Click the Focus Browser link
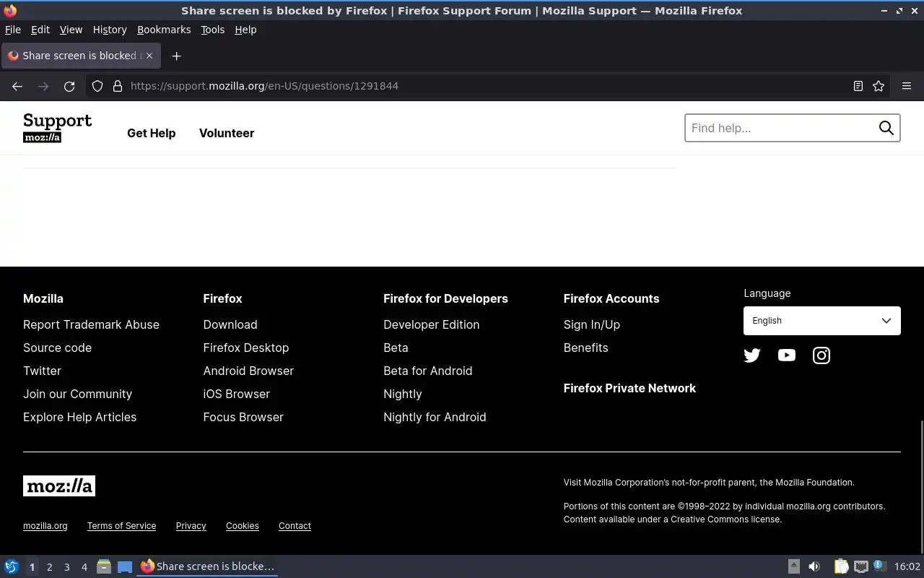The width and height of the screenshot is (924, 578). pos(243,417)
